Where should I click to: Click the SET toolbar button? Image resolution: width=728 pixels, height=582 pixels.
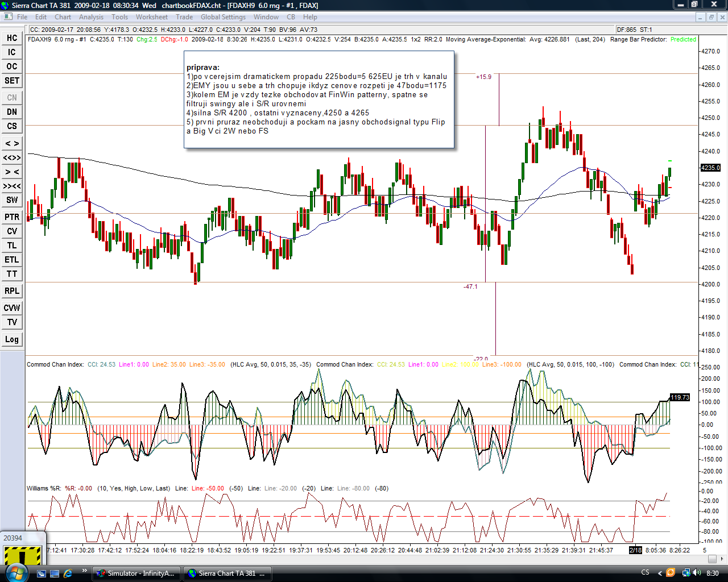[12, 81]
